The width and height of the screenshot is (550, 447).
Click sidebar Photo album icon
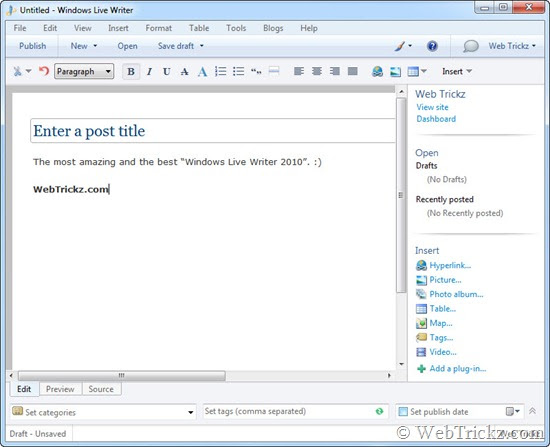[421, 294]
